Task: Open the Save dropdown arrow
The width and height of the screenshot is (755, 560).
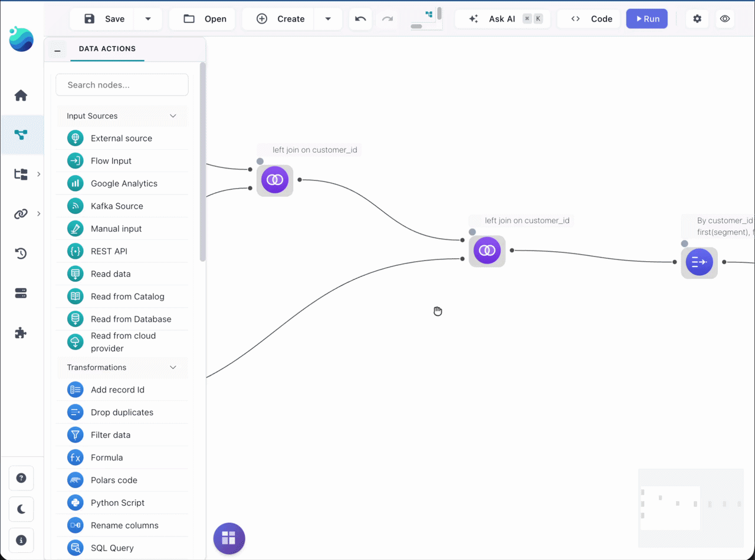Action: coord(148,19)
